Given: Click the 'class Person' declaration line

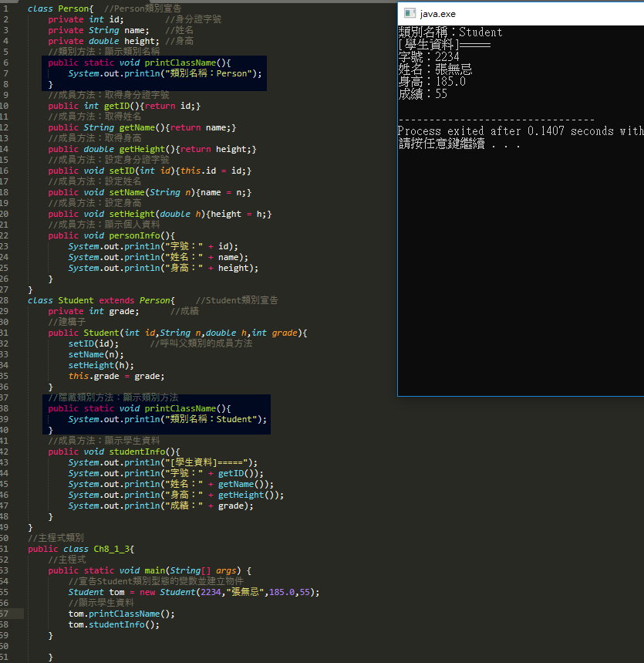Looking at the screenshot, I should (x=60, y=8).
